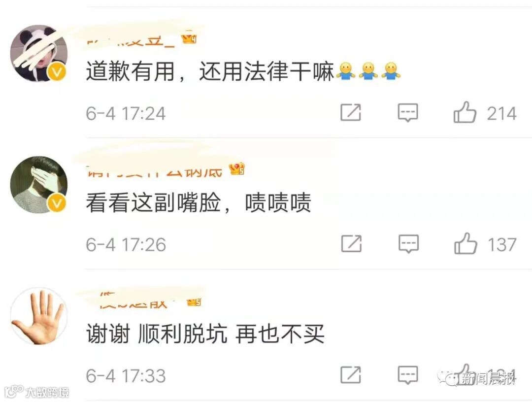Image resolution: width=532 pixels, height=402 pixels.
Task: Open the second commenter's username
Action: pos(155,171)
